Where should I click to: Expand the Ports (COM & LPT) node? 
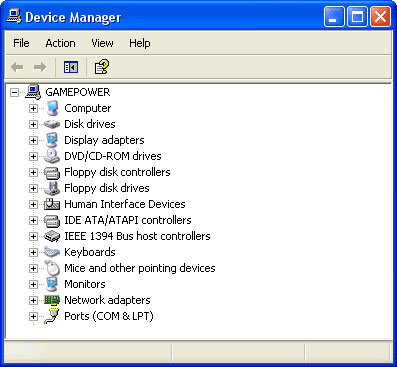(x=33, y=316)
